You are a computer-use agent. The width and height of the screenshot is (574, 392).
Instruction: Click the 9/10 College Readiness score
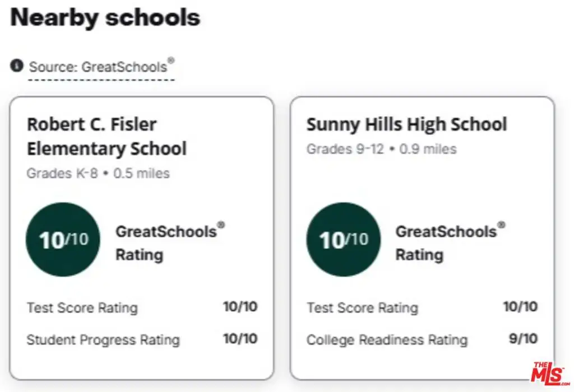click(x=523, y=339)
